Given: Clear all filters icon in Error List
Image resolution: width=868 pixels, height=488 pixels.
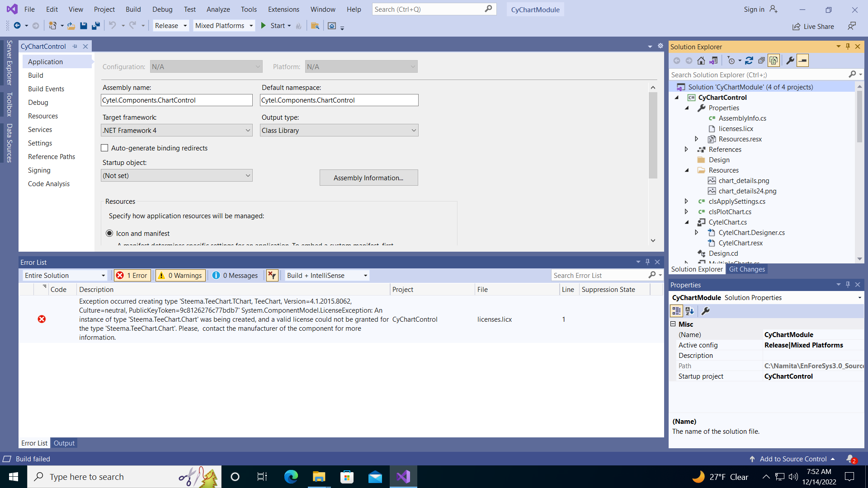Looking at the screenshot, I should [272, 275].
